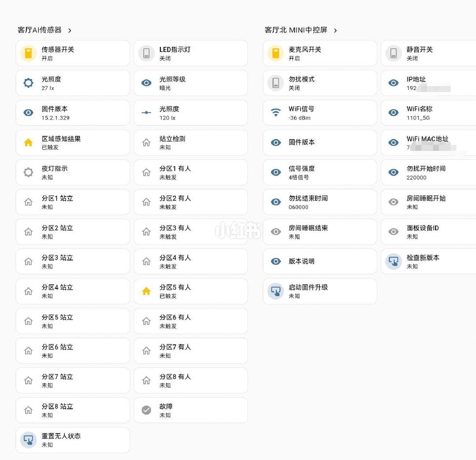Toggle the 勿扰模式 switch icon

(275, 83)
